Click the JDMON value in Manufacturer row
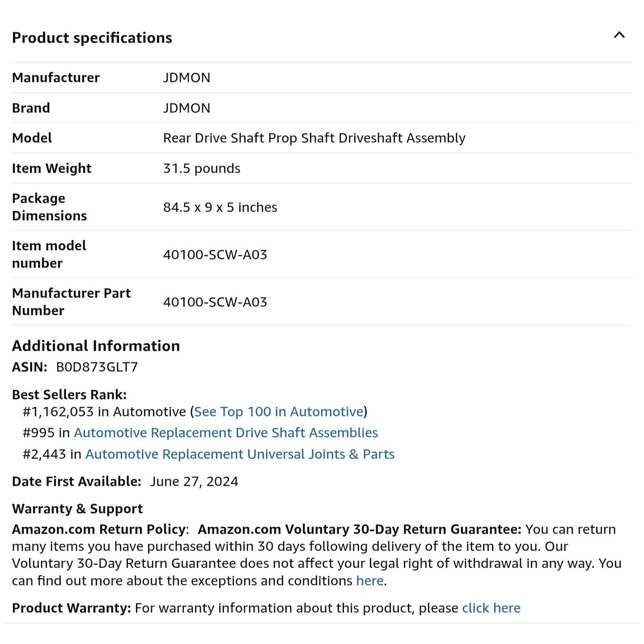644x644 pixels. coord(186,77)
